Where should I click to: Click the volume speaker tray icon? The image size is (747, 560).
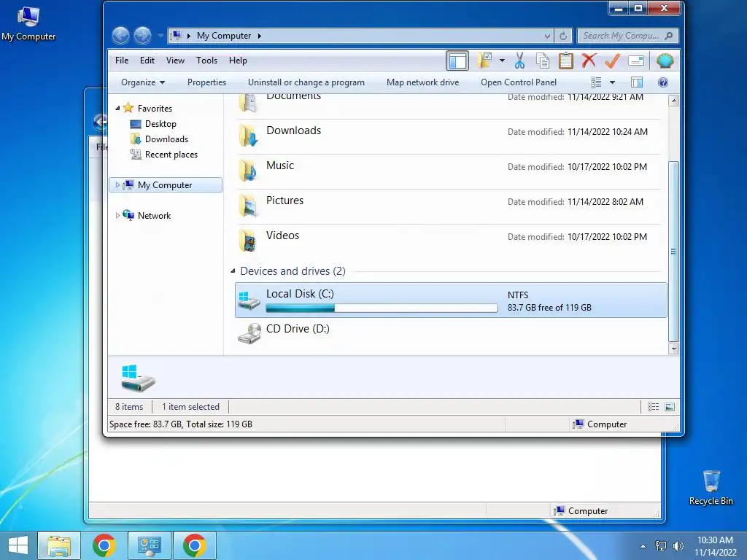click(x=678, y=545)
